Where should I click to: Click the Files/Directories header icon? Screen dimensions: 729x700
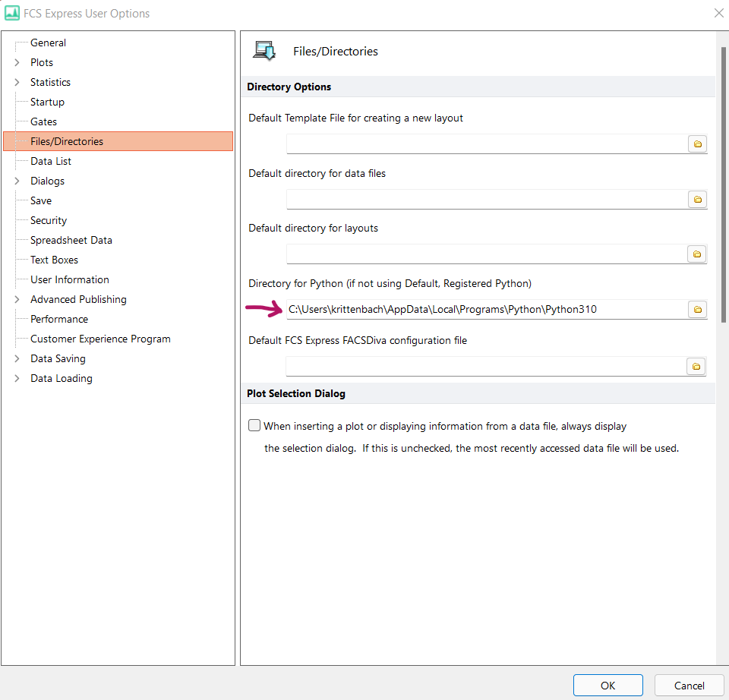[265, 51]
